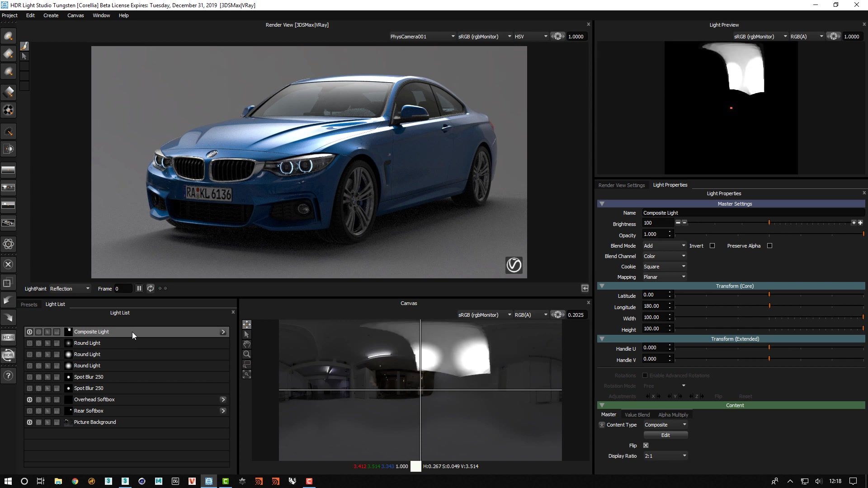Open the LightPaint Reflection mode dropdown
The height and width of the screenshot is (488, 868).
(70, 288)
